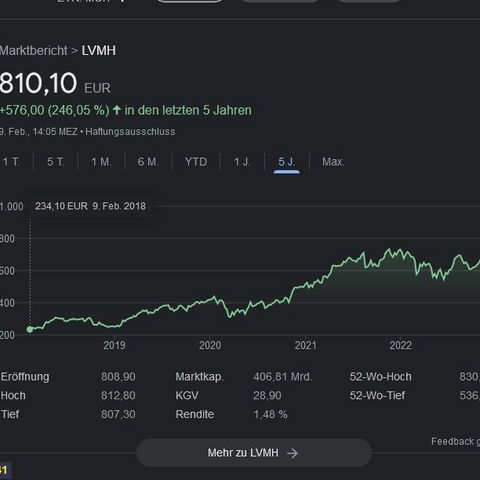Open the Haftungsausschluss link
Image resolution: width=480 pixels, height=480 pixels.
tap(130, 132)
